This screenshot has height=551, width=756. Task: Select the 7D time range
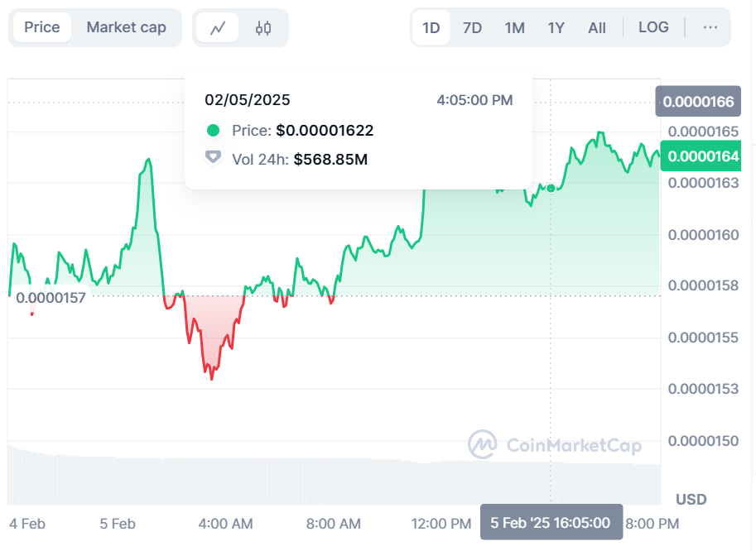(x=472, y=27)
